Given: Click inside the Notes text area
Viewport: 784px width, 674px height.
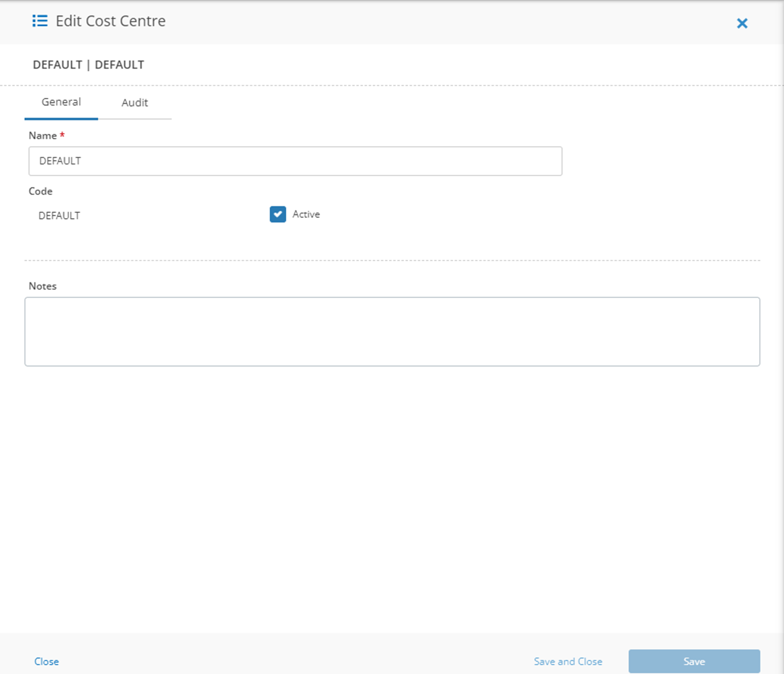Looking at the screenshot, I should pos(392,332).
